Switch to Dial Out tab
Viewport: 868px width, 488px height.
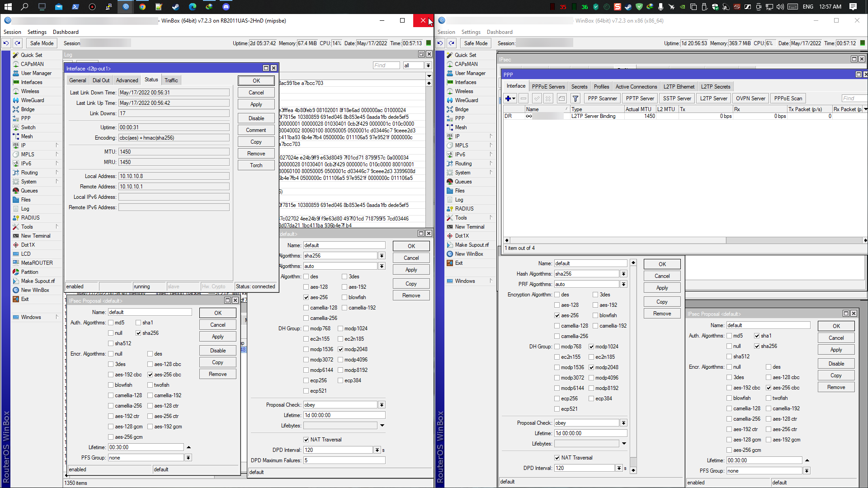pos(101,80)
